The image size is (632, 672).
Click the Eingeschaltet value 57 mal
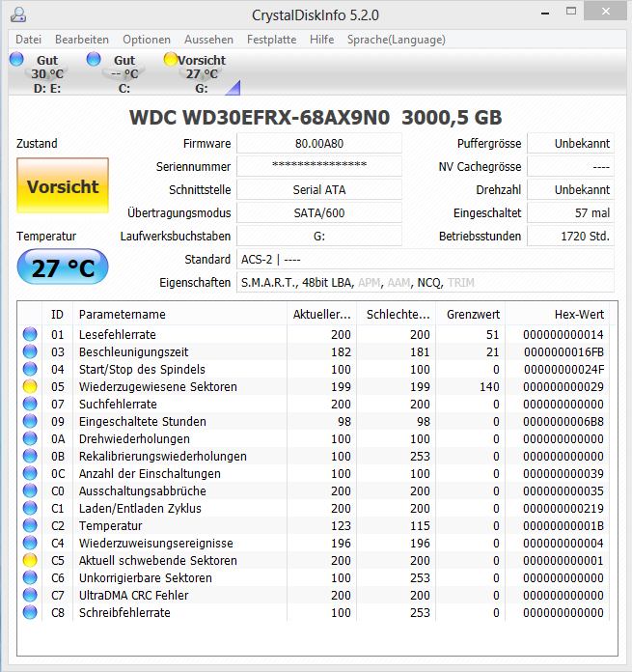click(x=570, y=212)
